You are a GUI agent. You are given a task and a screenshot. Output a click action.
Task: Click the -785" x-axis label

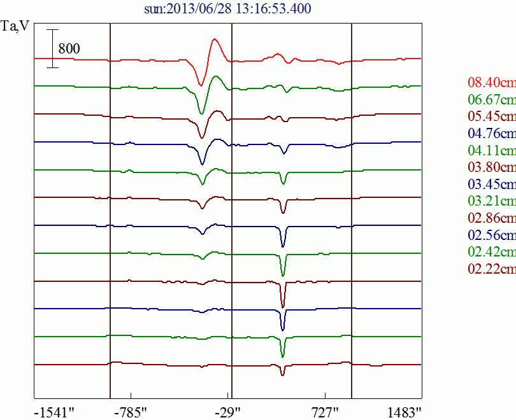pos(131,412)
